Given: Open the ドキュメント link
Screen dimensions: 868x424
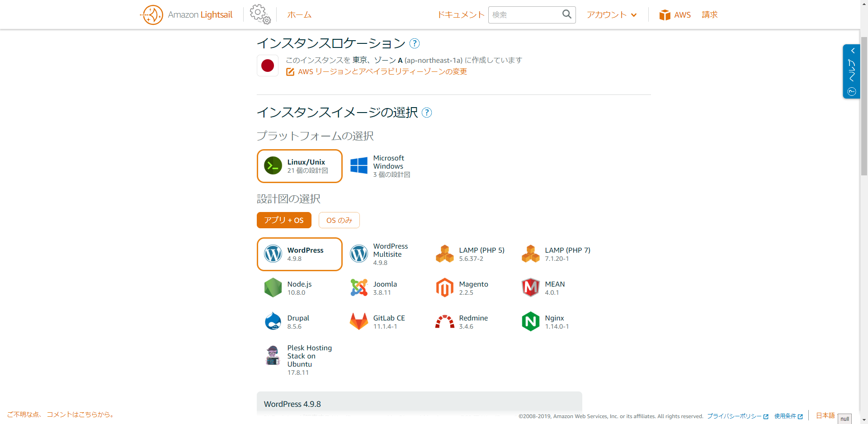Looking at the screenshot, I should pyautogui.click(x=461, y=15).
